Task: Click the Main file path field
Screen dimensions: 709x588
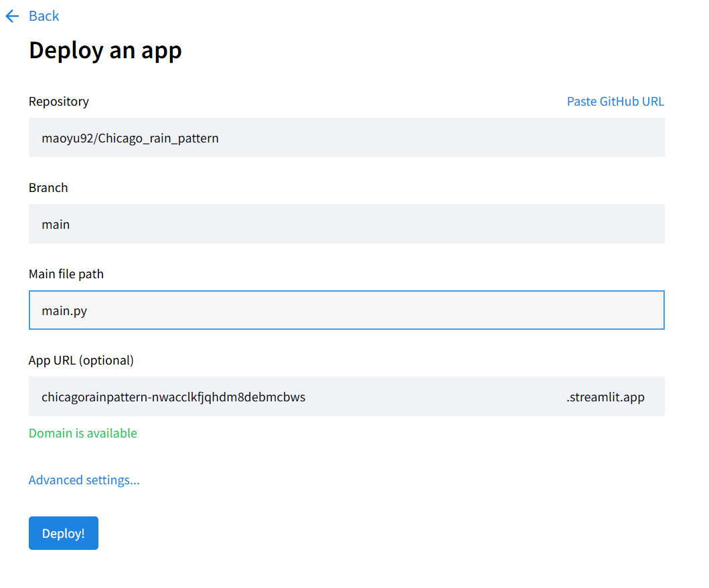Action: pyautogui.click(x=346, y=310)
